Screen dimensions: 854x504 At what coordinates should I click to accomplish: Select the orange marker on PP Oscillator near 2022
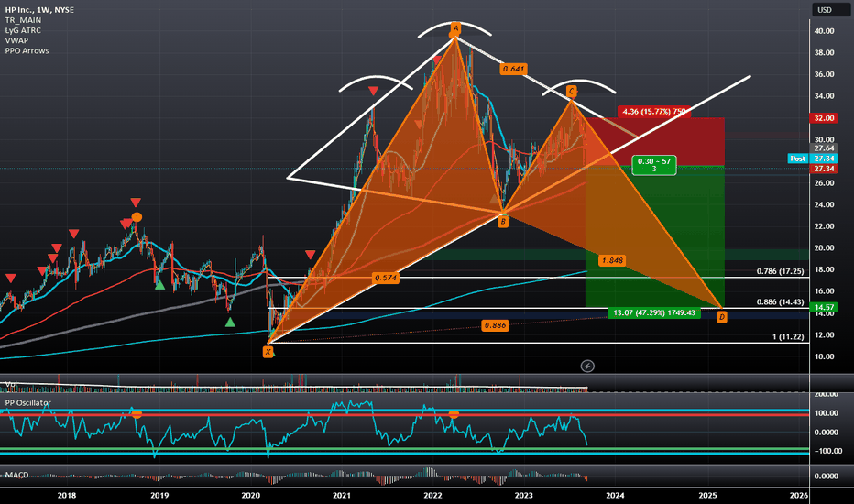click(454, 414)
